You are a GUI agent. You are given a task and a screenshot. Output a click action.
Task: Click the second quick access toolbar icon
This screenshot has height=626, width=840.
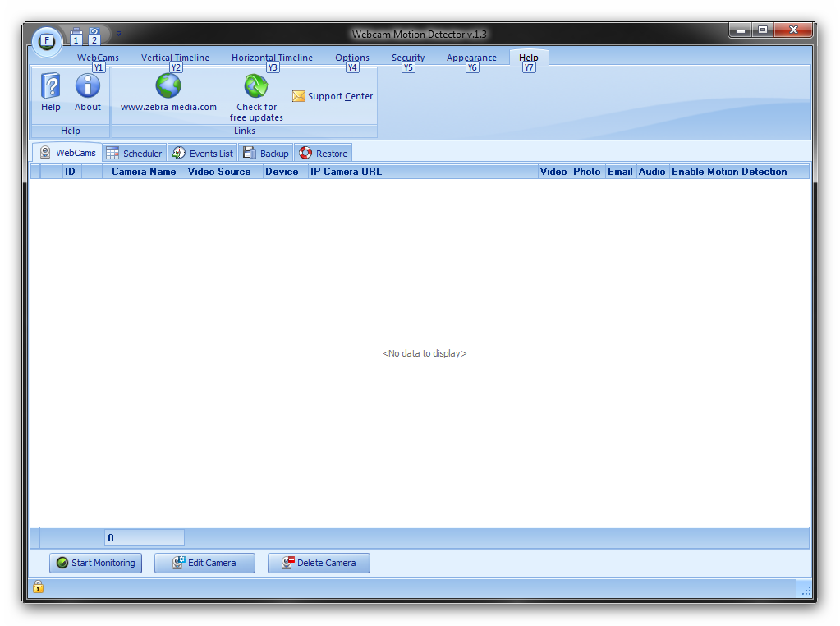(x=94, y=34)
